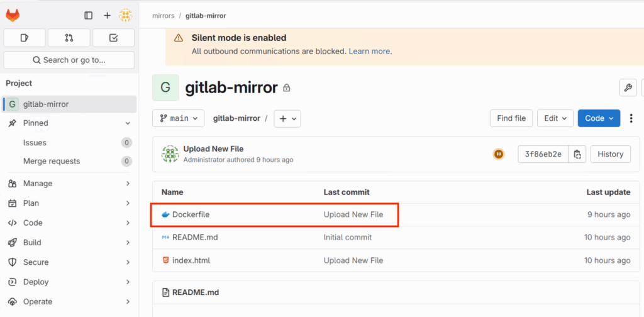Click gitlab-mirror path beside branch selector
Viewport: 644px width, 317px height.
click(236, 118)
